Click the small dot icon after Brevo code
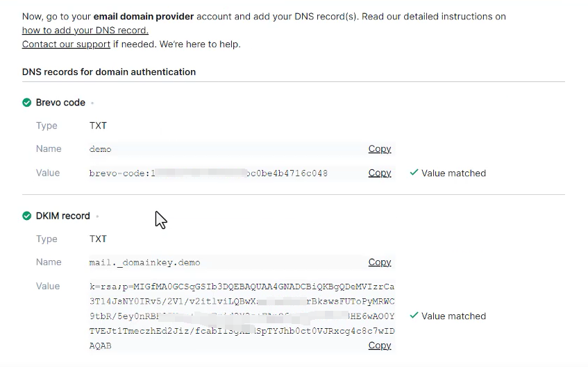 click(x=92, y=103)
